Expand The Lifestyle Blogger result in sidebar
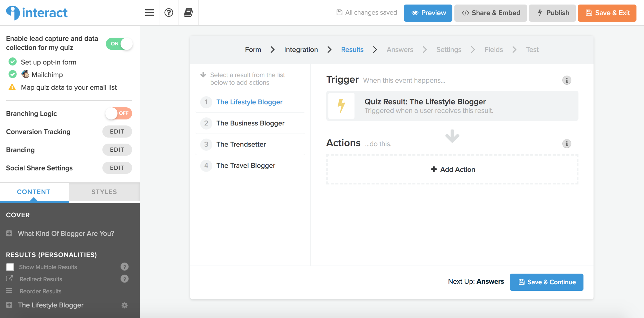 tap(9, 305)
